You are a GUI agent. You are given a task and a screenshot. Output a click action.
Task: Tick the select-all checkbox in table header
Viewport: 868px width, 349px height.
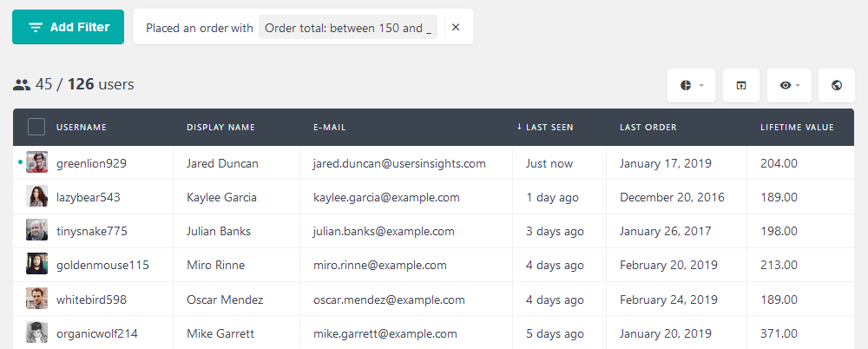(36, 127)
